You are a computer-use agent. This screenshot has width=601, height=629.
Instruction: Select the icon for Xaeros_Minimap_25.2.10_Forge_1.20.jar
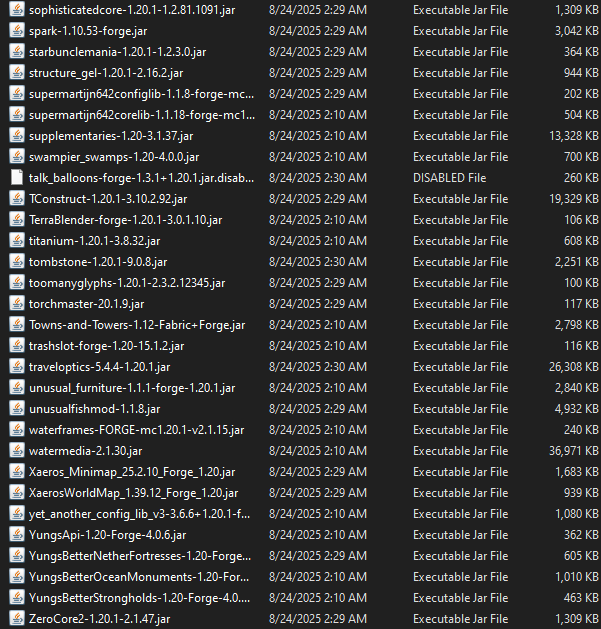(17, 472)
